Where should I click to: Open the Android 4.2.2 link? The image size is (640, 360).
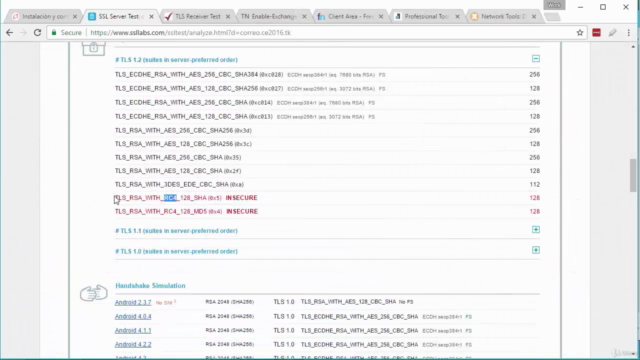click(x=133, y=344)
